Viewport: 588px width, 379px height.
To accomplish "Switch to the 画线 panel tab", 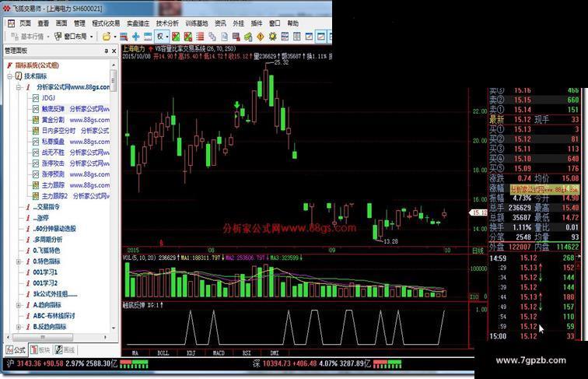I will [65, 350].
